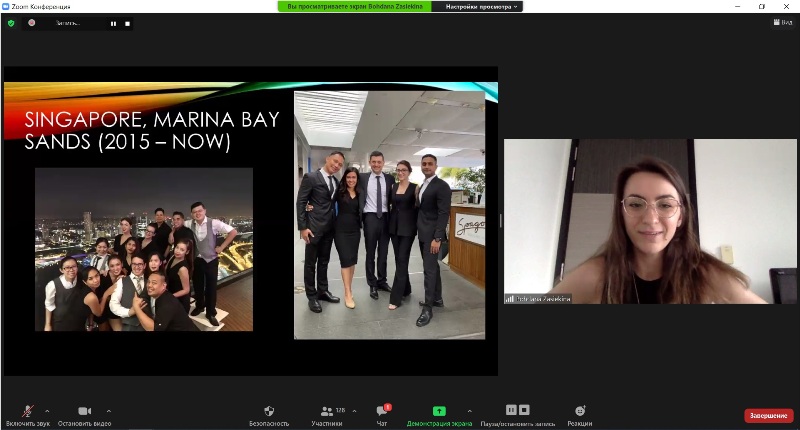
Task: Expand audio options arrow next to microphone
Action: [x=47, y=411]
